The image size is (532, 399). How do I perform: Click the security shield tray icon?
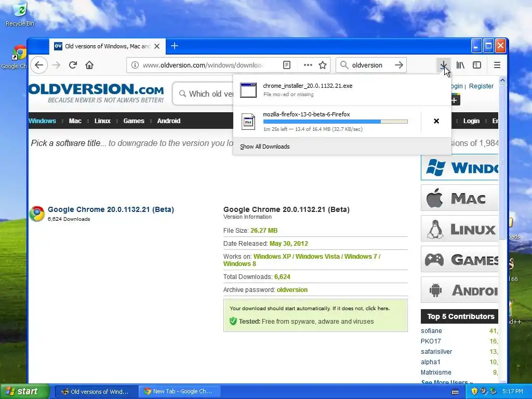point(474,392)
